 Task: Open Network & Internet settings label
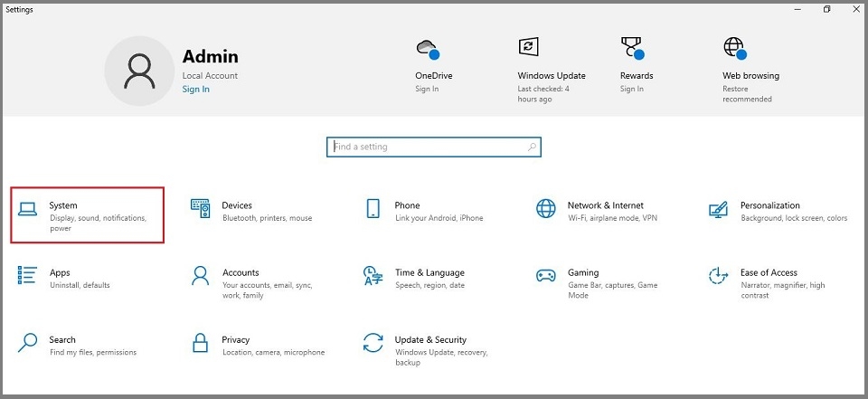606,205
